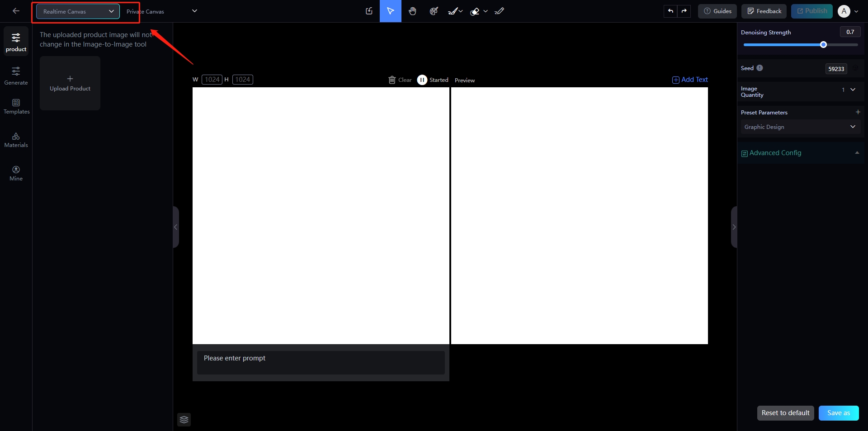868x431 pixels.
Task: Click the color palette tool icon
Action: pos(434,11)
